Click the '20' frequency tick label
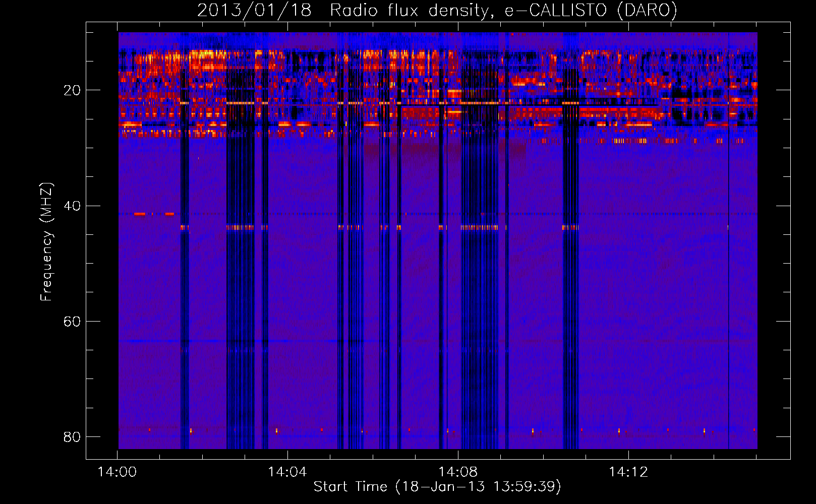Screen dimensions: 816x504 pos(72,90)
